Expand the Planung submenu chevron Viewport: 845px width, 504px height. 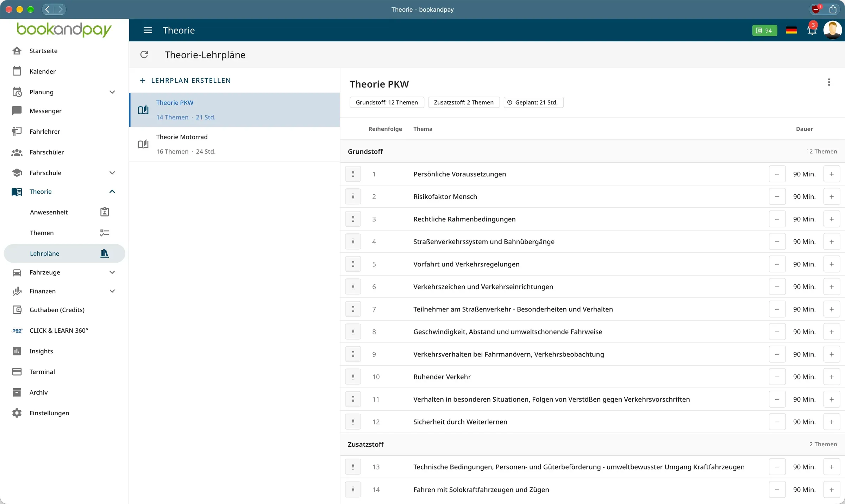112,92
